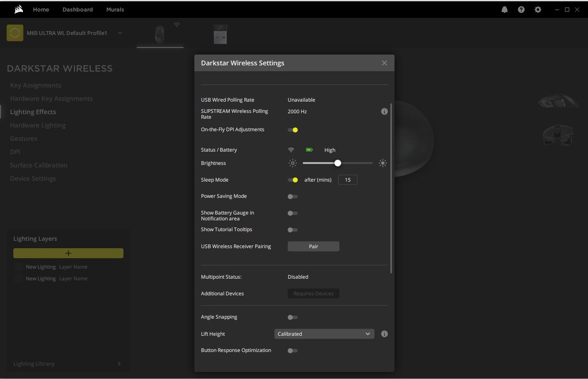Screen dimensions: 588x379
Task: Turn on Show Tutorial Tooltips
Action: (293, 230)
